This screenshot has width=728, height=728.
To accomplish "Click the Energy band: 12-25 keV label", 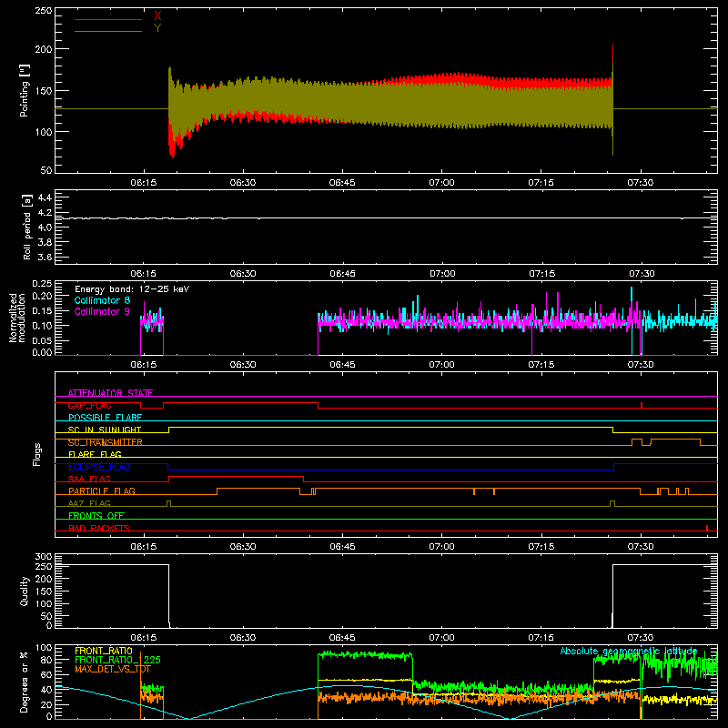I will click(132, 289).
